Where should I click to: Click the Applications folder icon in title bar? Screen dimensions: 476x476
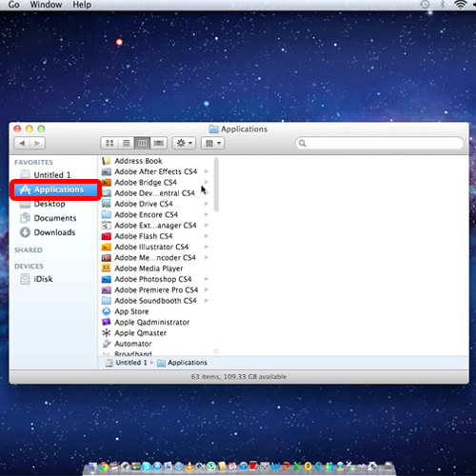point(213,129)
